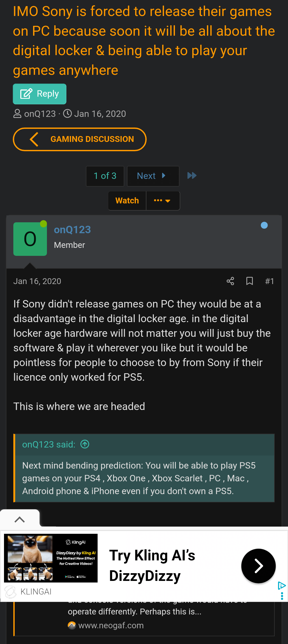Viewport: 288px width, 644px height.
Task: Open the thread options dropdown menu
Action: tap(163, 201)
